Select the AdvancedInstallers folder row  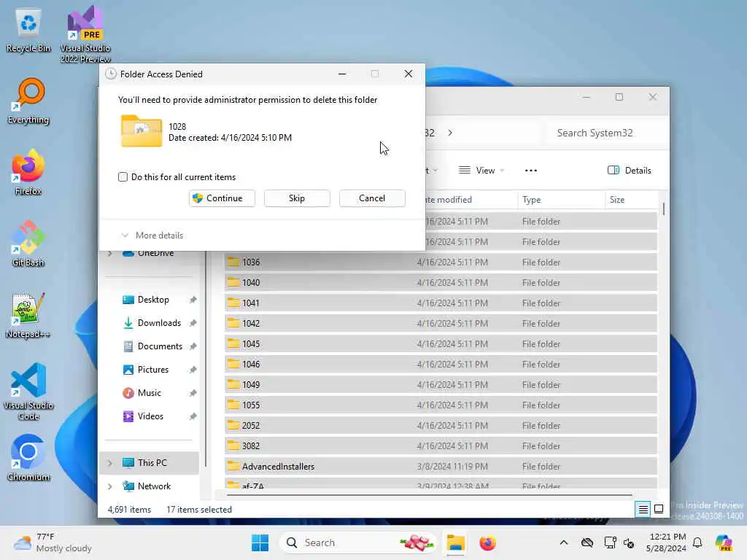(441, 466)
